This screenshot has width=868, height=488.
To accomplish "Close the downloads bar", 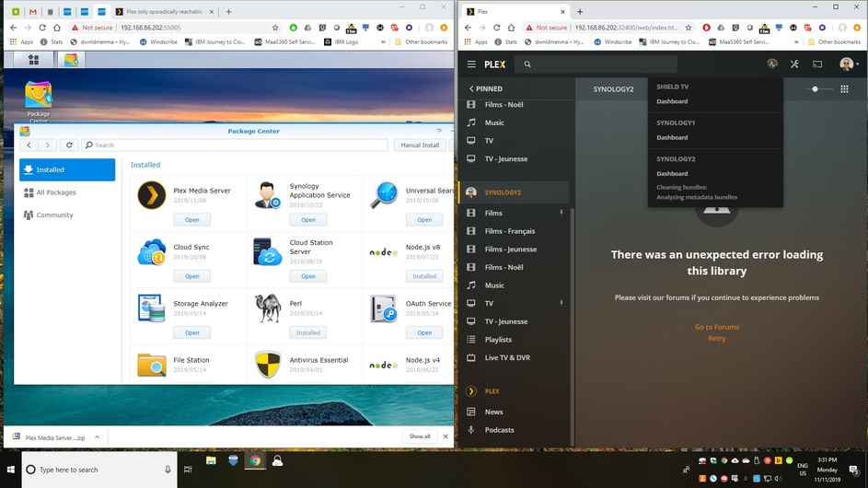I will [446, 436].
